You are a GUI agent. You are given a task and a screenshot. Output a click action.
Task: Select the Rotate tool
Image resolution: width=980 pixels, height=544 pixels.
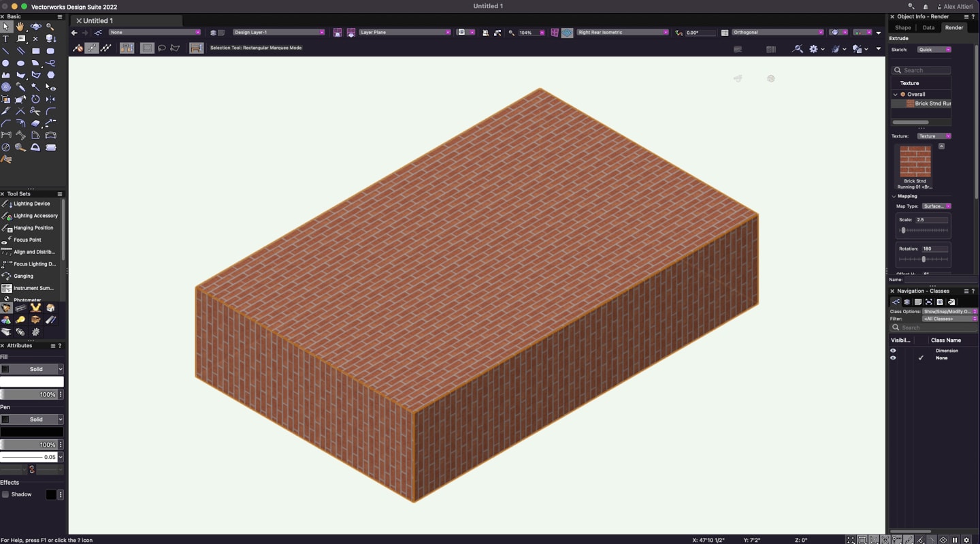[x=35, y=99]
